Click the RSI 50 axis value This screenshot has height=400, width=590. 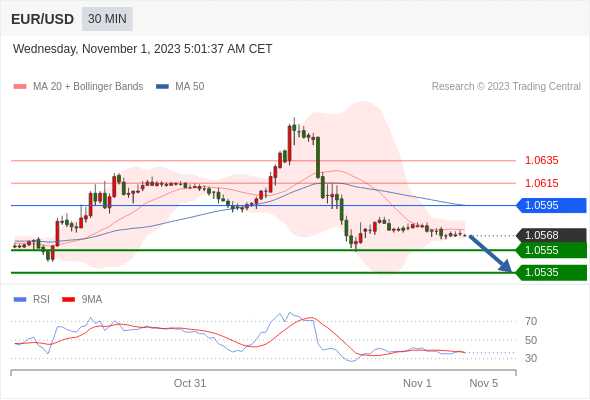click(531, 340)
